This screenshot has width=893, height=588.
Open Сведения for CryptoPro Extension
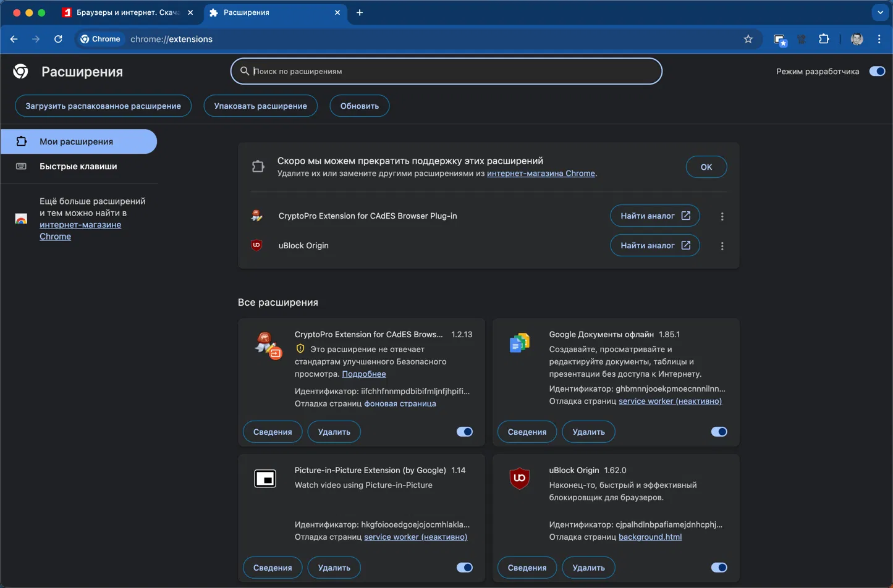(273, 432)
